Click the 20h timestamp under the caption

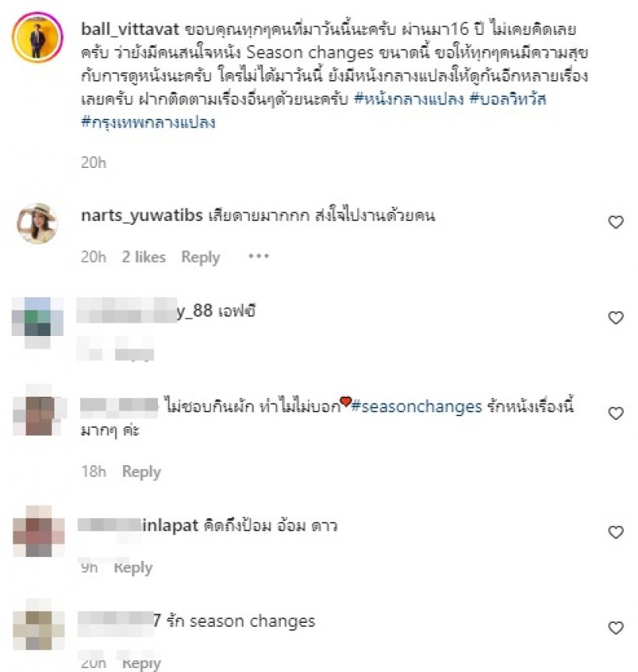(93, 163)
